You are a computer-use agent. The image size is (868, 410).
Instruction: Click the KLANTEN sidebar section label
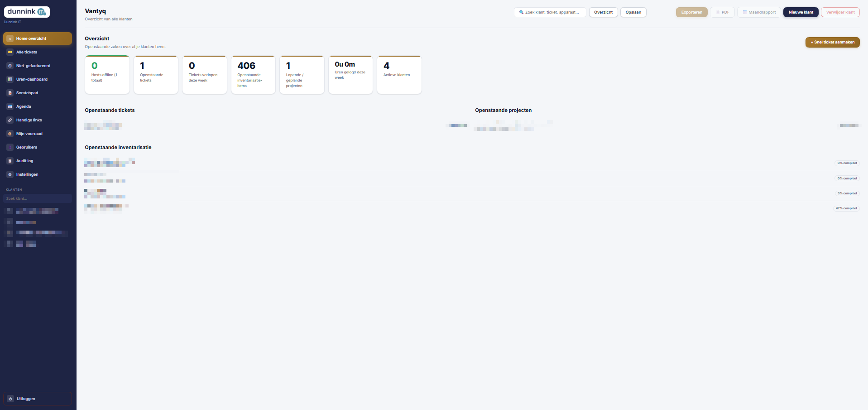[14, 189]
